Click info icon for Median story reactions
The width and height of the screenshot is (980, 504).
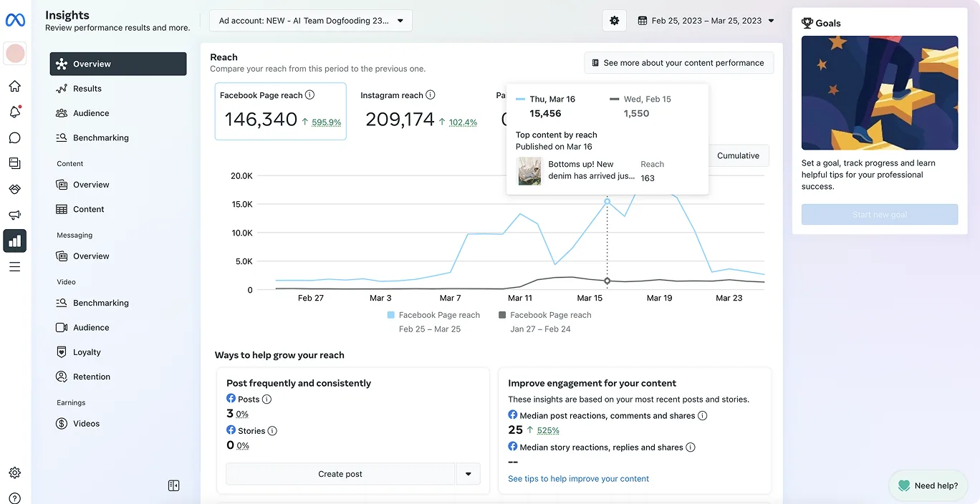(691, 447)
